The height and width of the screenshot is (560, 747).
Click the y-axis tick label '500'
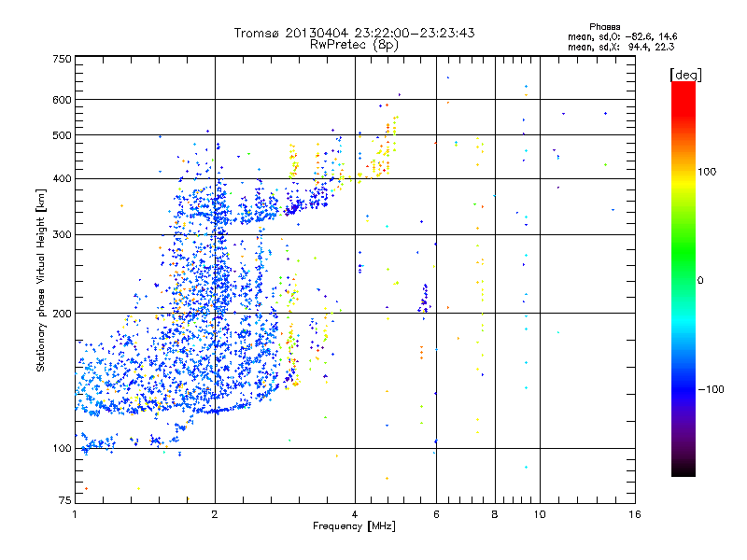tap(62, 135)
